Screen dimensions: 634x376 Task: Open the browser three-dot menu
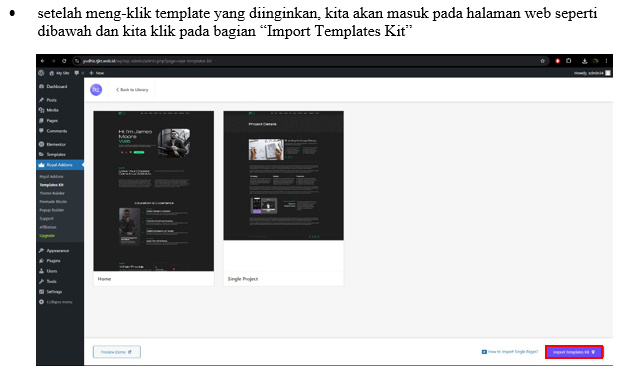click(606, 61)
